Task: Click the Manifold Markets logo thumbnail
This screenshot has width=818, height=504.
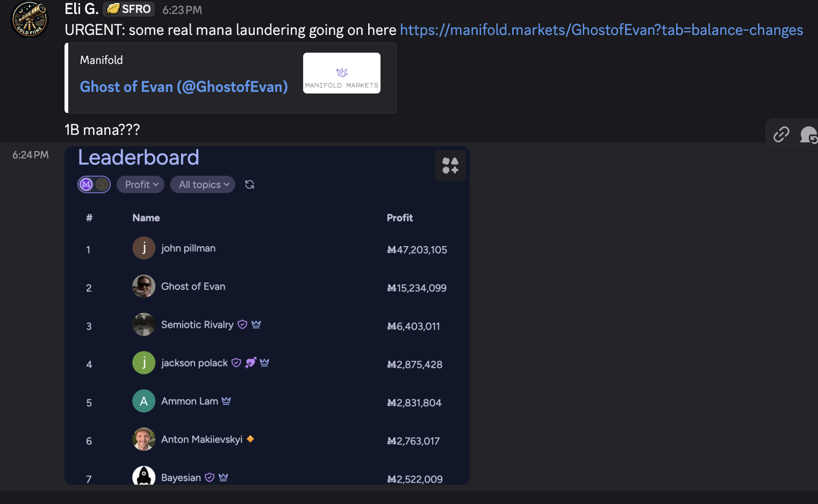Action: [342, 73]
